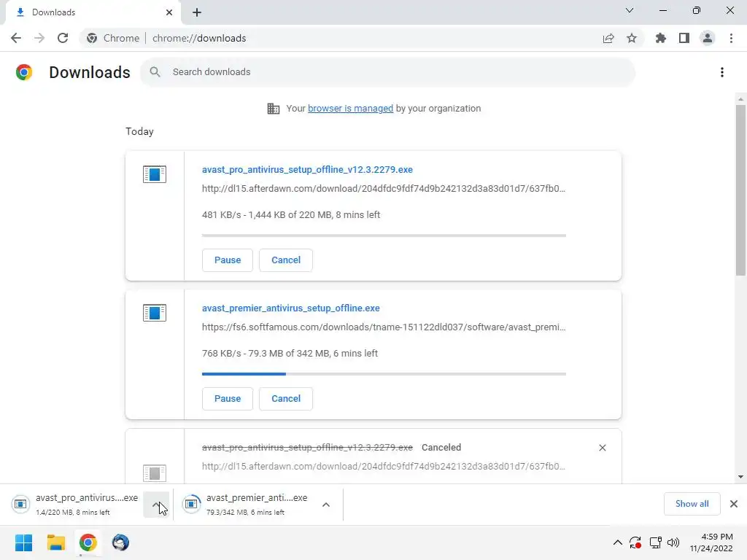Click the avast_premier file icon in second card
This screenshot has height=560, width=747.
[155, 313]
